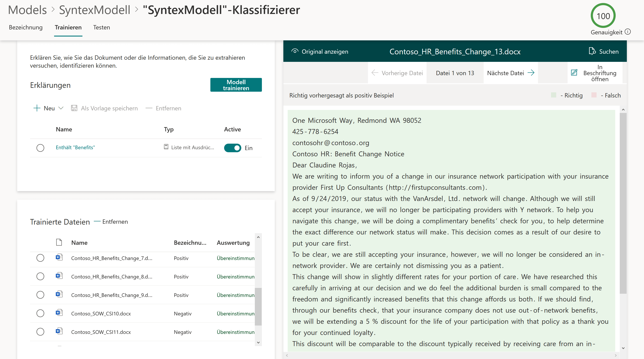Viewport: 644px width, 359px height.
Task: Click Word icon for Contoso_SOW_CSI11.docx
Action: (59, 331)
